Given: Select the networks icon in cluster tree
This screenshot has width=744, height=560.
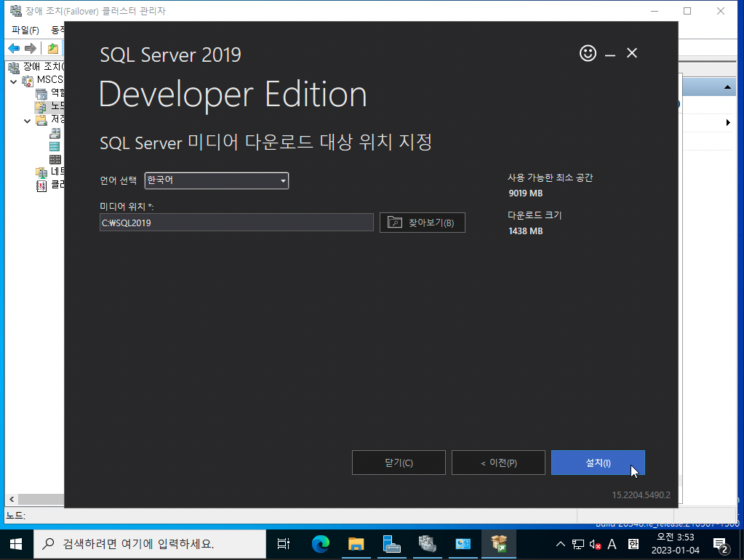Looking at the screenshot, I should 41,172.
